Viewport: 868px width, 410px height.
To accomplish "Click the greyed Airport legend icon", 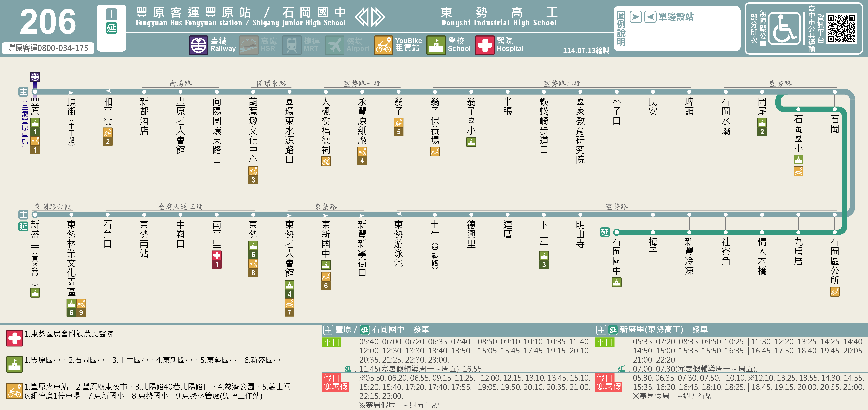I will (x=335, y=45).
